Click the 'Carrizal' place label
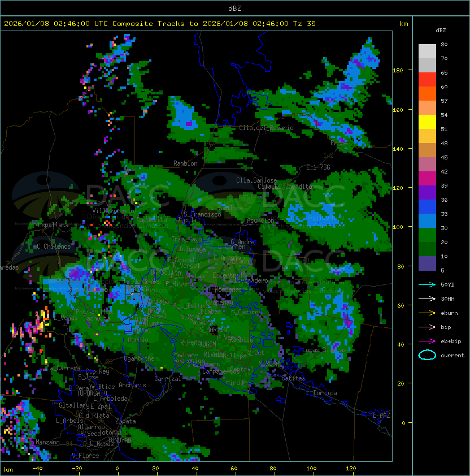470x476 pixels. click(x=167, y=379)
